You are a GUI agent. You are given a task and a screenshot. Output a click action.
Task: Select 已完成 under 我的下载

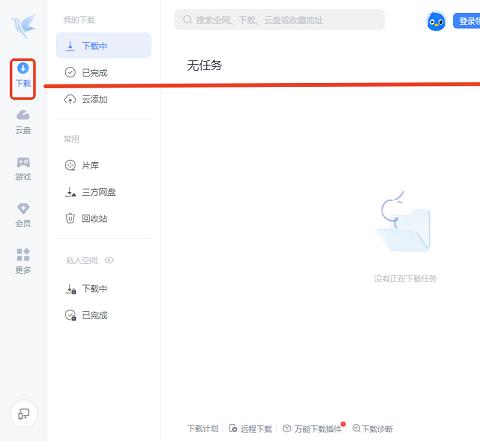tap(103, 72)
